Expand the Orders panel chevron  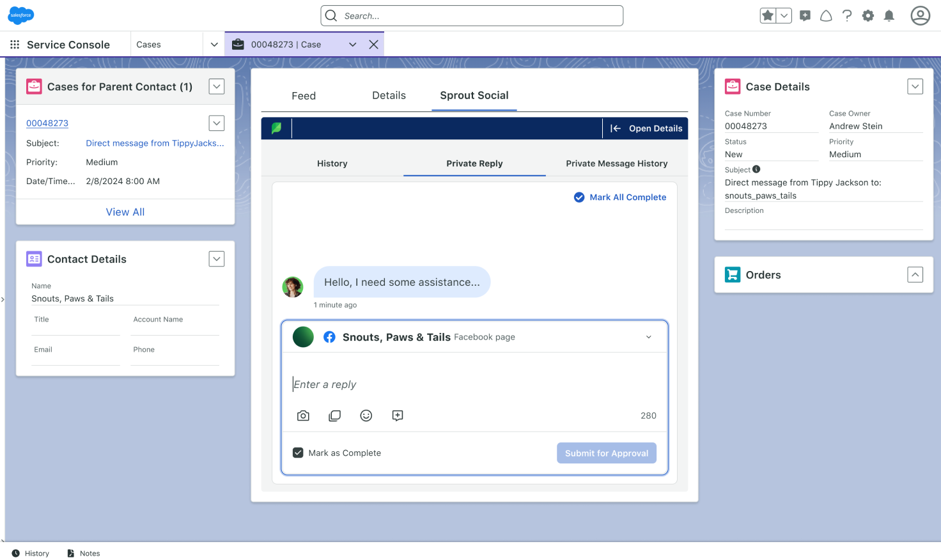(915, 275)
